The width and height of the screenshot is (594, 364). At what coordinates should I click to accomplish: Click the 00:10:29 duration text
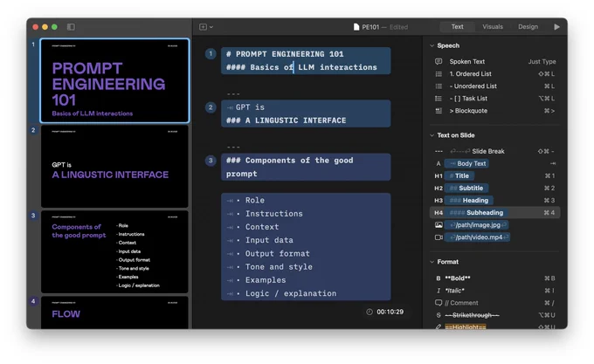[390, 312]
